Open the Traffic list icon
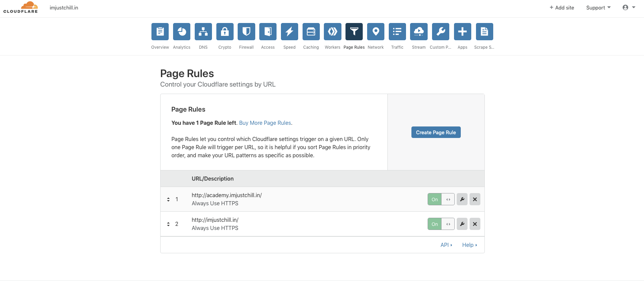644x281 pixels. 397,31
